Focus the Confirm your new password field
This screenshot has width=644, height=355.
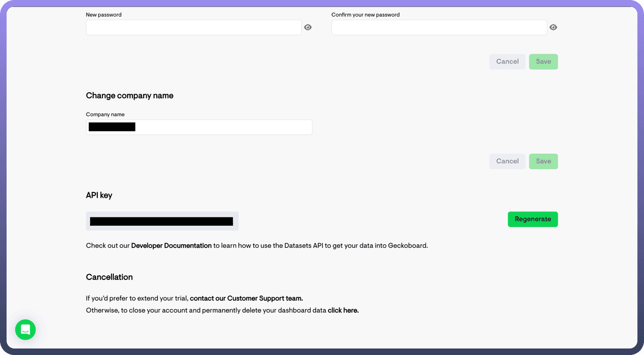[439, 27]
